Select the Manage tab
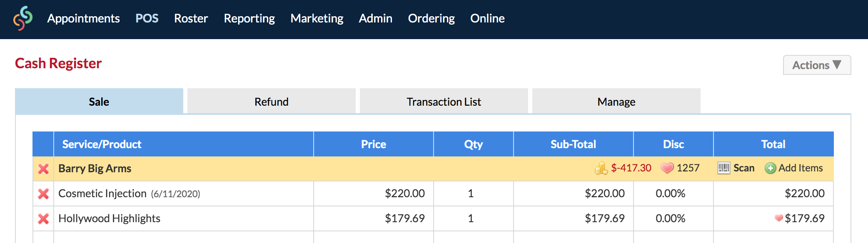This screenshot has width=868, height=243. [616, 102]
